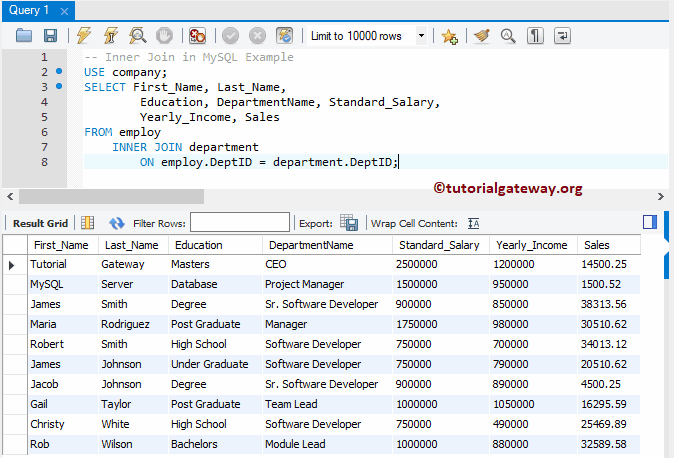The image size is (674, 458).
Task: Click the Filter Rows input field
Action: [x=240, y=223]
